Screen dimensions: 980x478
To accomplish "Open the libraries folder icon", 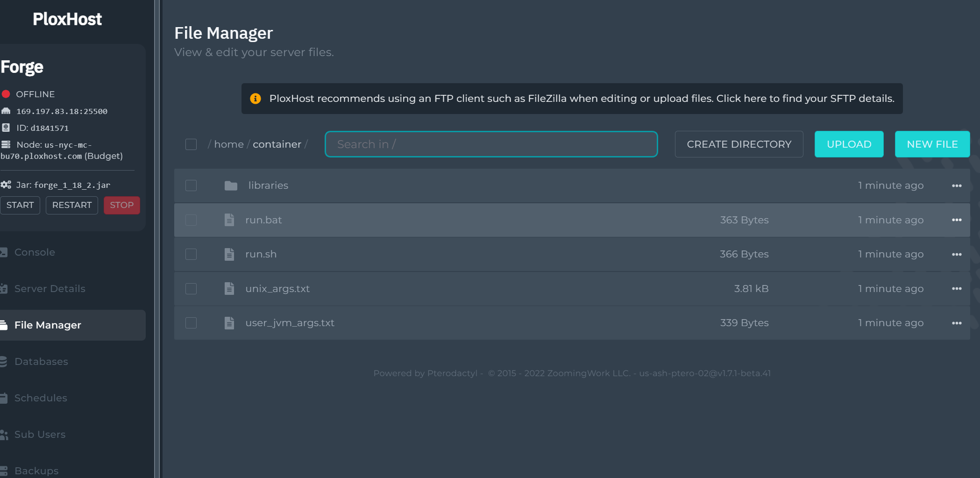I will 231,185.
